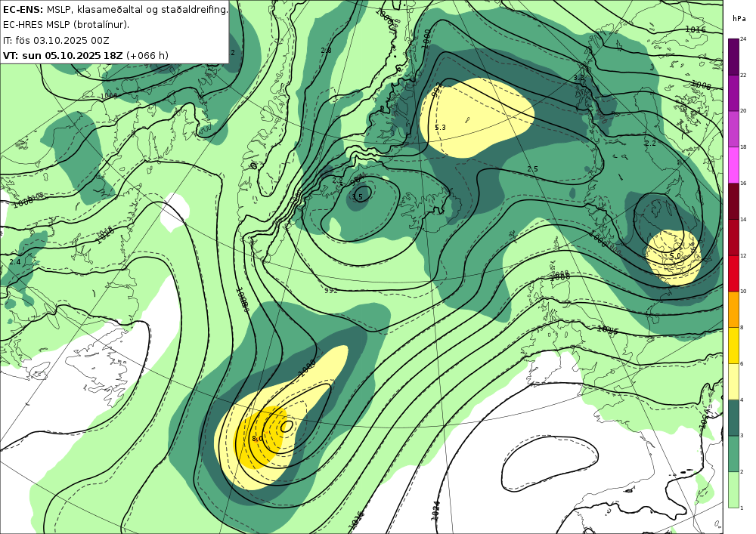Click the '4' tick label on the color bar
Image resolution: width=756 pixels, height=534 pixels.
pos(742,400)
